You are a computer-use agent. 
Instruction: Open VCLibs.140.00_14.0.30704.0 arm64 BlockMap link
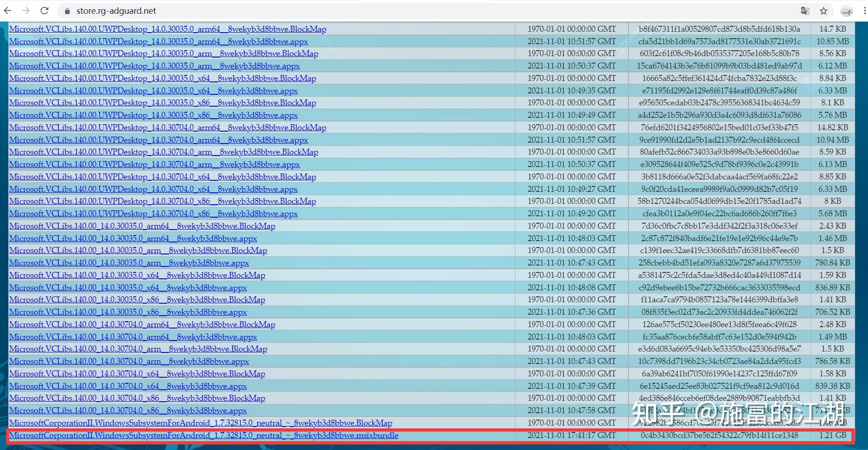(142, 324)
